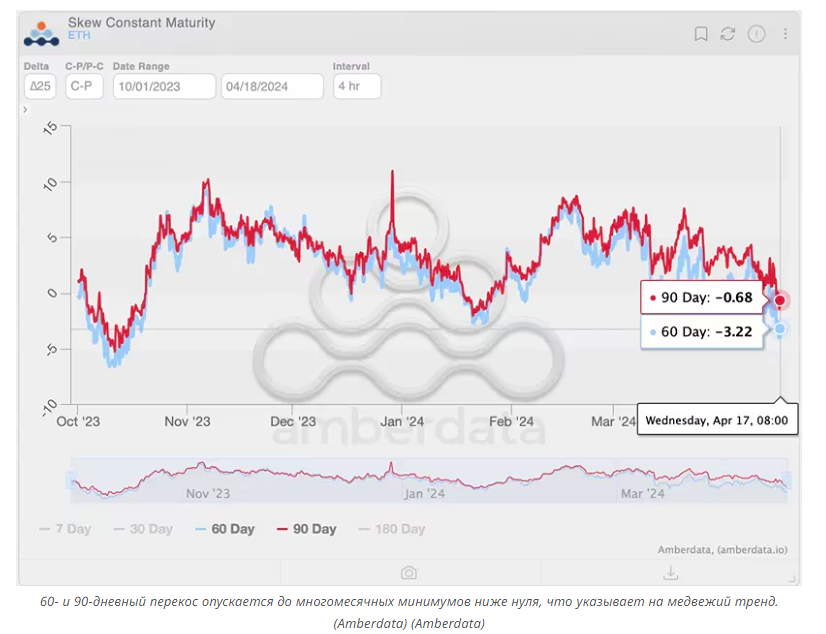
Task: Refresh the chart with the reload icon
Action: click(x=727, y=34)
